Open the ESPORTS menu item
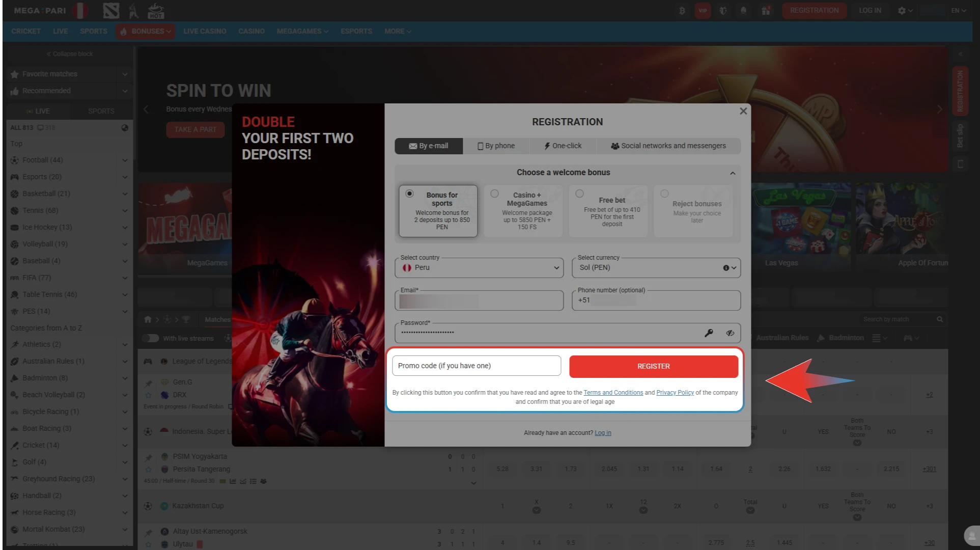Viewport: 980px width, 550px height. pos(356,32)
